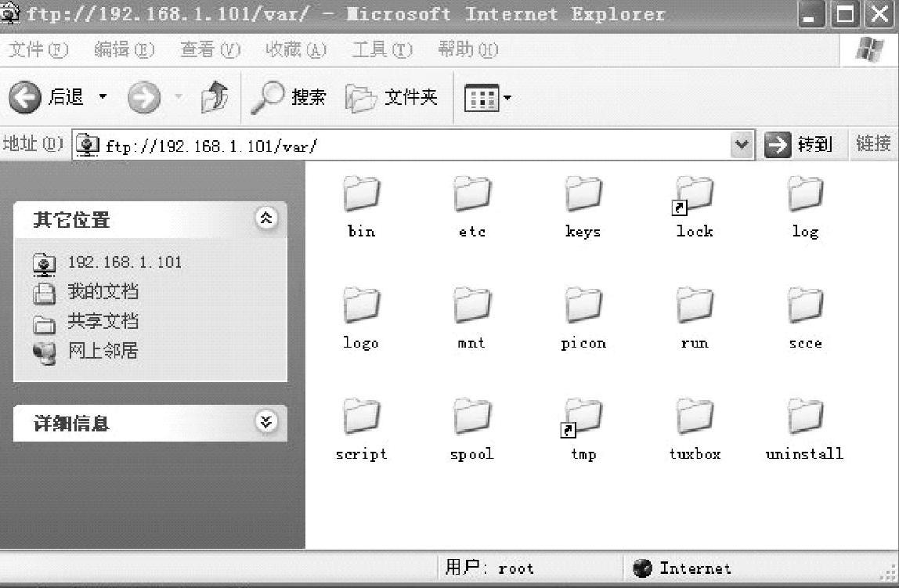Open the Back button history dropdown arrow

pyautogui.click(x=103, y=98)
